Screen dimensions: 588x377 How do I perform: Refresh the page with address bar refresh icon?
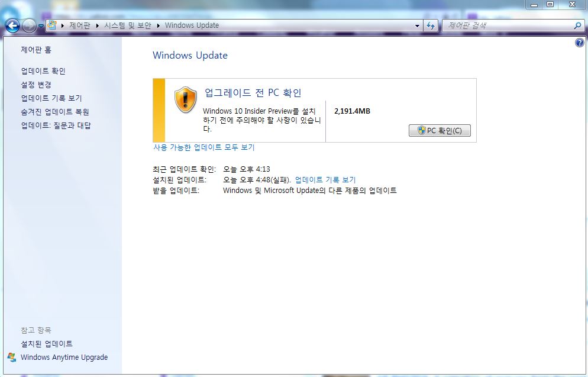[x=431, y=26]
